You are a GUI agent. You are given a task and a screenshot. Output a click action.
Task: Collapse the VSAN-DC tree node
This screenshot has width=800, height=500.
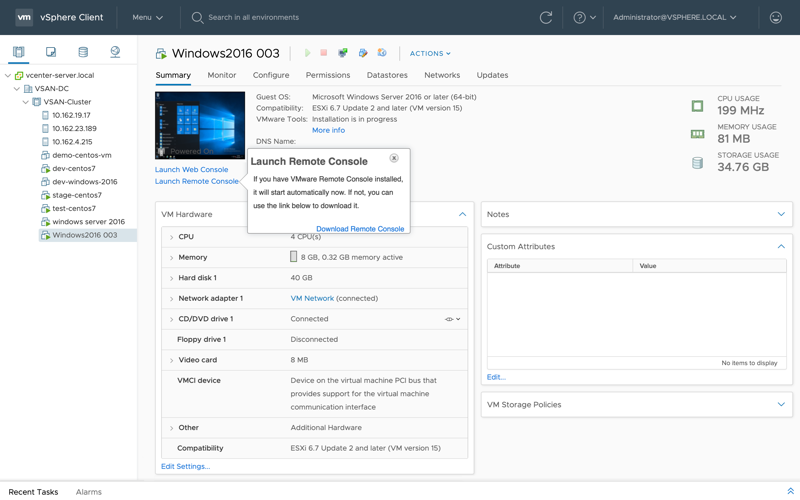point(17,89)
